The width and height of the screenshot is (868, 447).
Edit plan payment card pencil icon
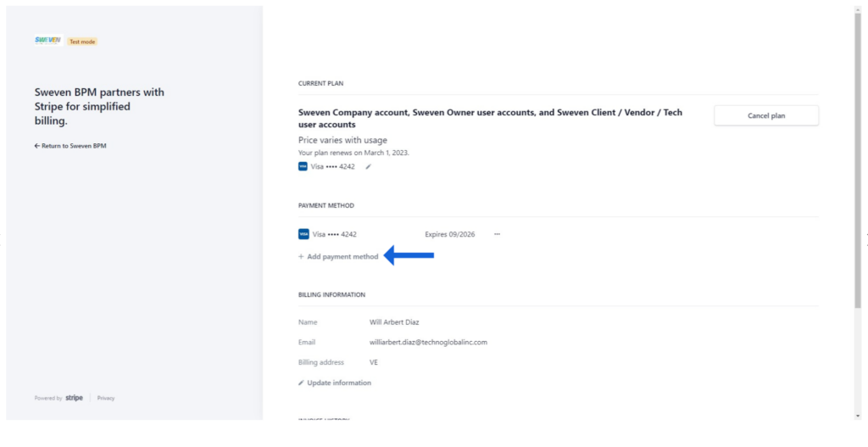(x=369, y=167)
